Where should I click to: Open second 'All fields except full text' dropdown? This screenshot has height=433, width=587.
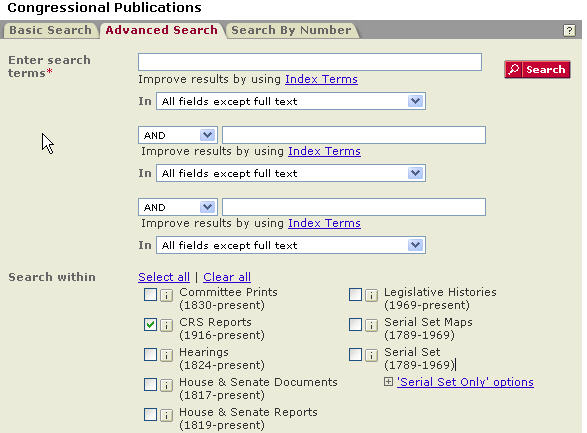291,173
